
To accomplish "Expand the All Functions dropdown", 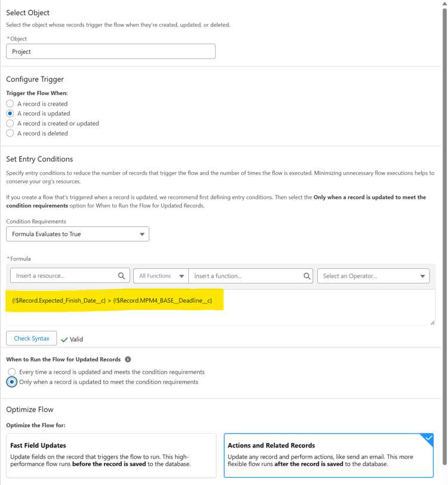I will [161, 276].
